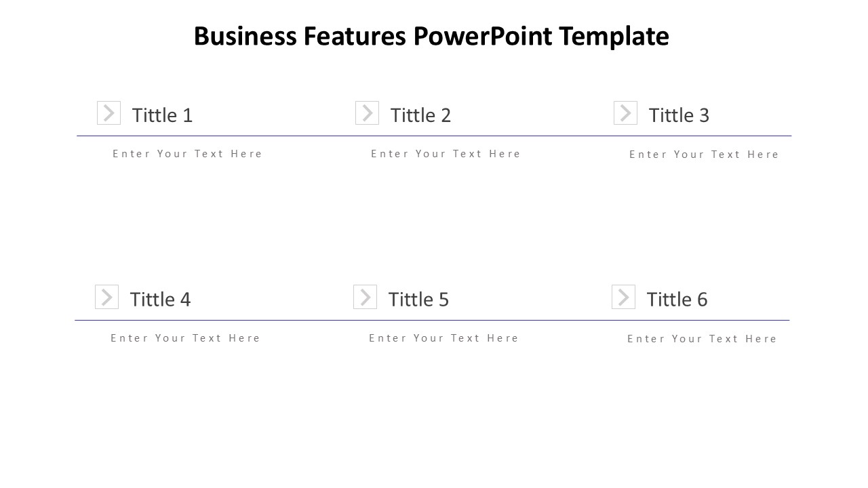
Task: Select the Tittle 6 heading text
Action: (677, 300)
